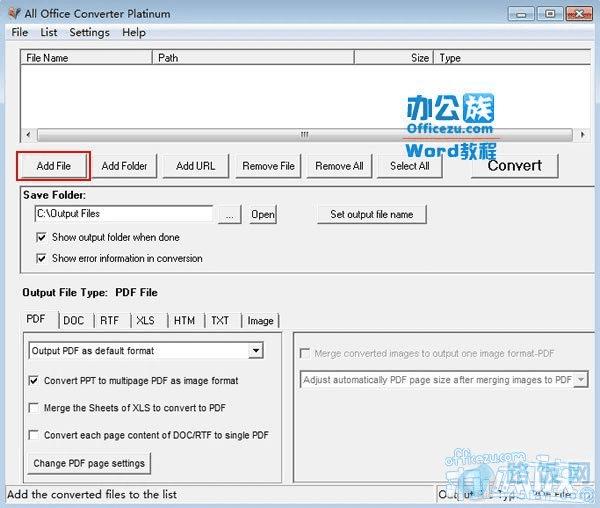Viewport: 600px width, 508px height.
Task: Click the horizontal scrollbar thumb
Action: point(305,135)
